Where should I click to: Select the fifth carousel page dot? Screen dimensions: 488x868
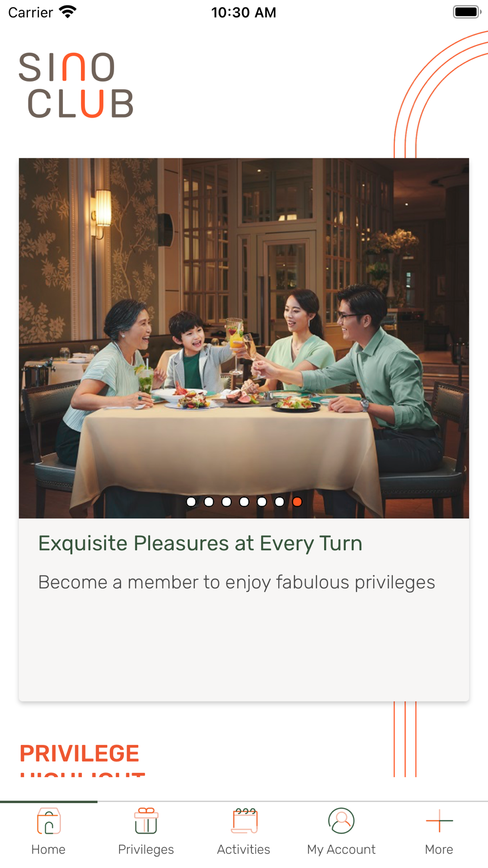[262, 501]
